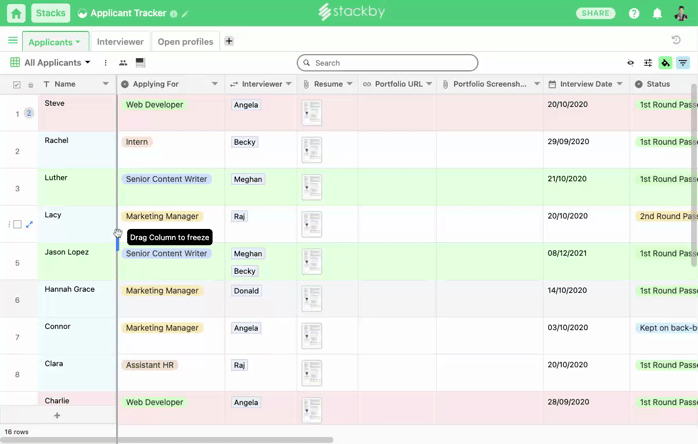This screenshot has height=444, width=698.
Task: Open the Stacks button
Action: 50,13
